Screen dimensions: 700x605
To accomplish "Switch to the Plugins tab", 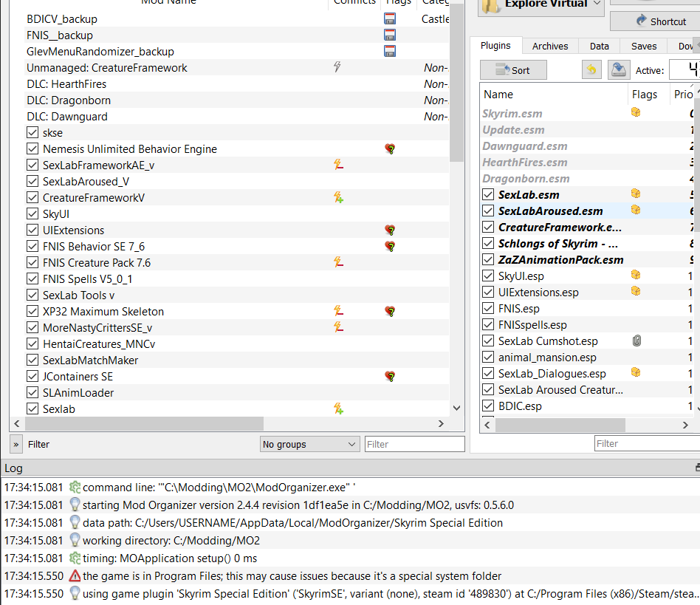I will click(x=495, y=46).
